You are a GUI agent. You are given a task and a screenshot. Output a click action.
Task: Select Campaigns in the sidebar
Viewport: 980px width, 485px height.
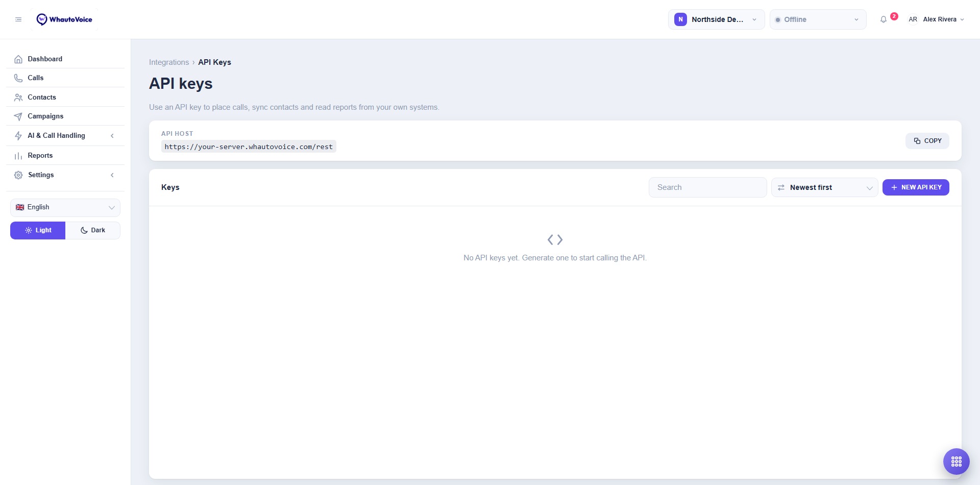(x=65, y=116)
